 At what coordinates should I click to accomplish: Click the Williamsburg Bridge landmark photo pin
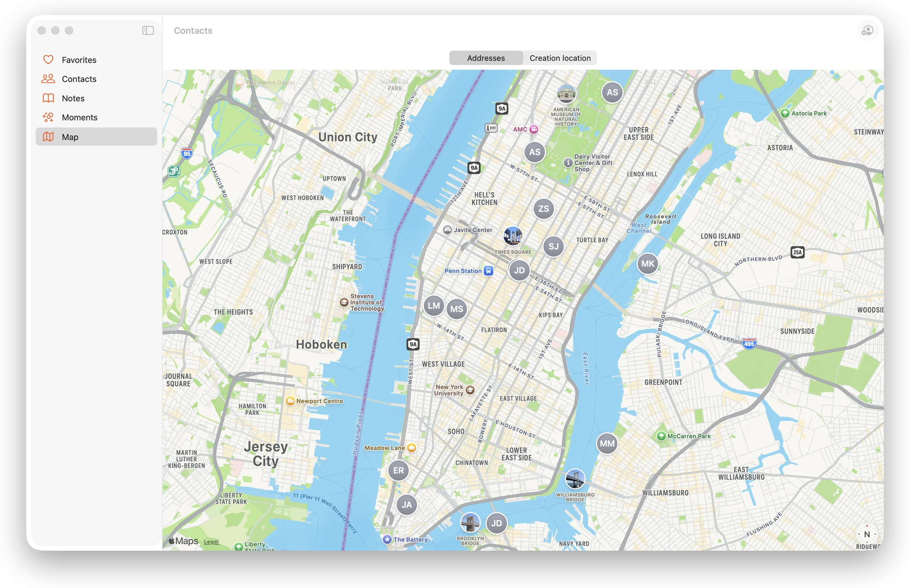575,479
